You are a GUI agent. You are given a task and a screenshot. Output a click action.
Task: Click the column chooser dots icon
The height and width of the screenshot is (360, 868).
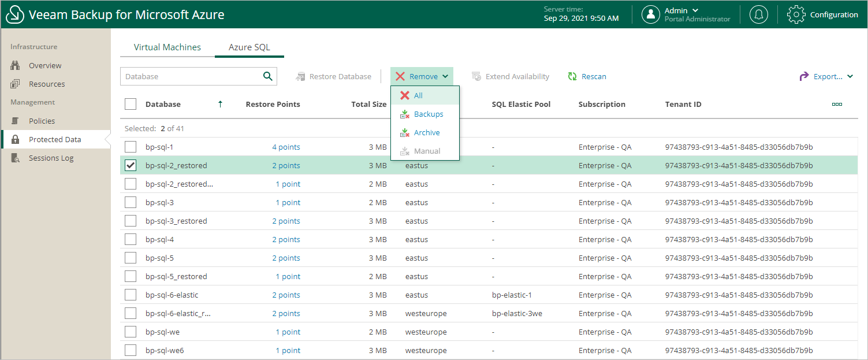click(x=837, y=105)
